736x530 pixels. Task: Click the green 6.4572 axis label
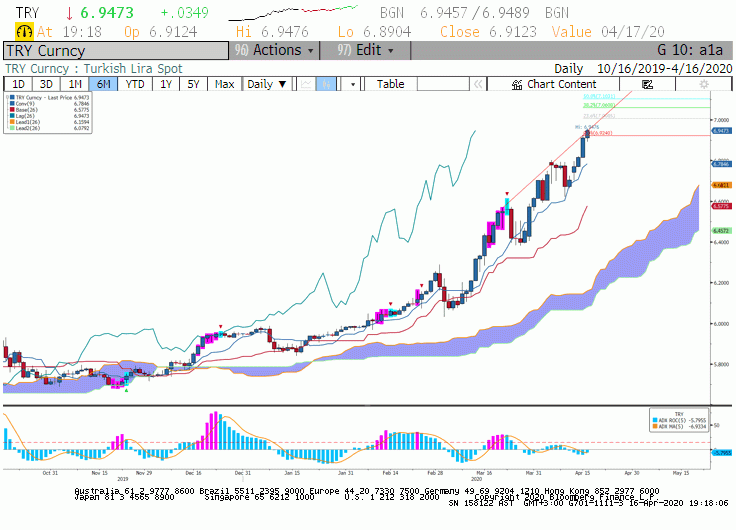pyautogui.click(x=721, y=230)
